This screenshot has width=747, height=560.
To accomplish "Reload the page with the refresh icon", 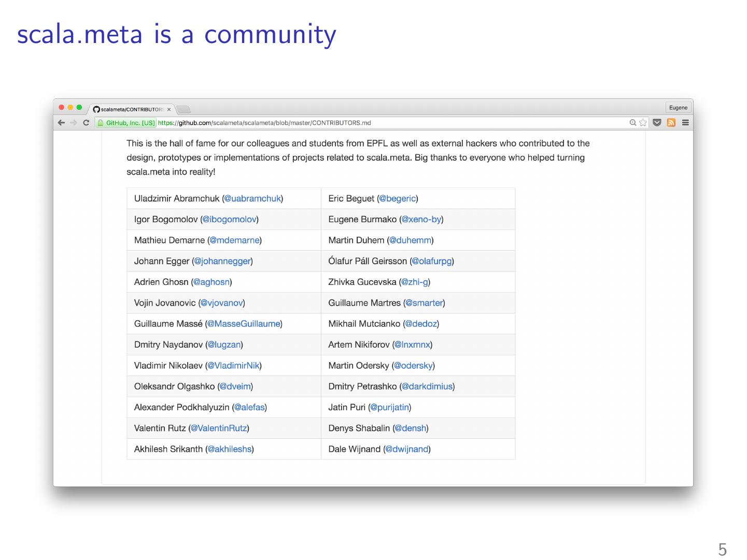I will (86, 123).
